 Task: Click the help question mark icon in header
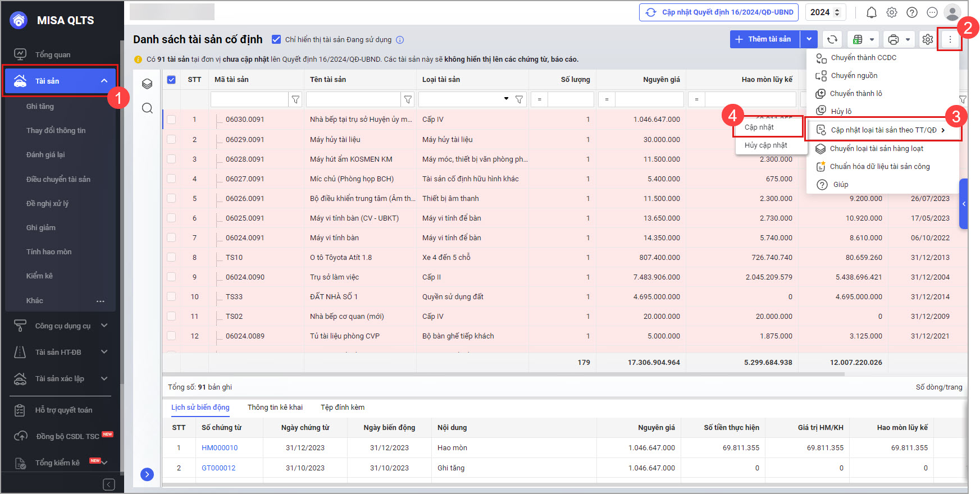pos(912,12)
